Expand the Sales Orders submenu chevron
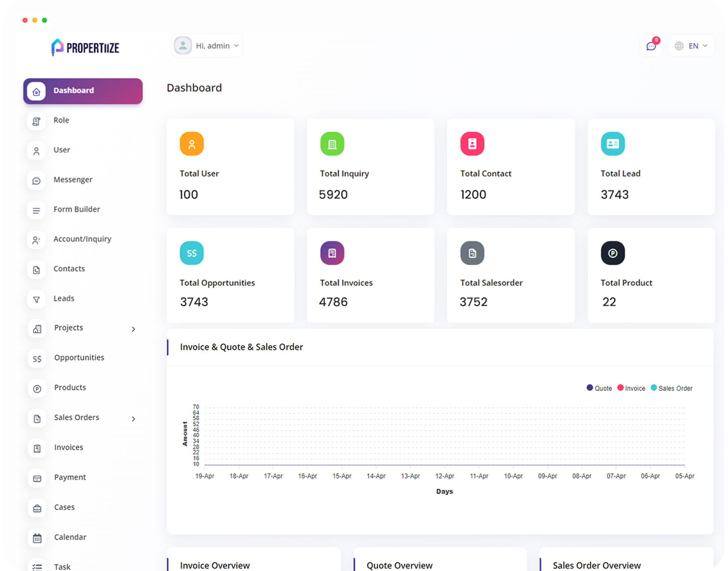728x571 pixels. coord(133,419)
